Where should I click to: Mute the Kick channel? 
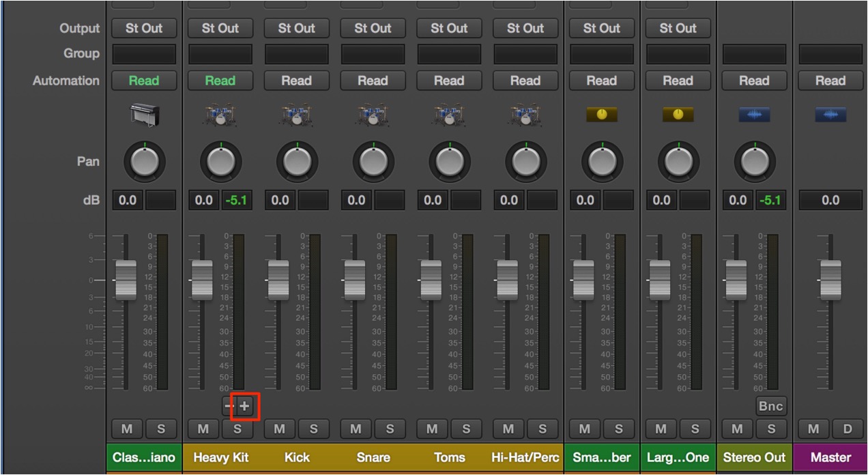point(280,429)
